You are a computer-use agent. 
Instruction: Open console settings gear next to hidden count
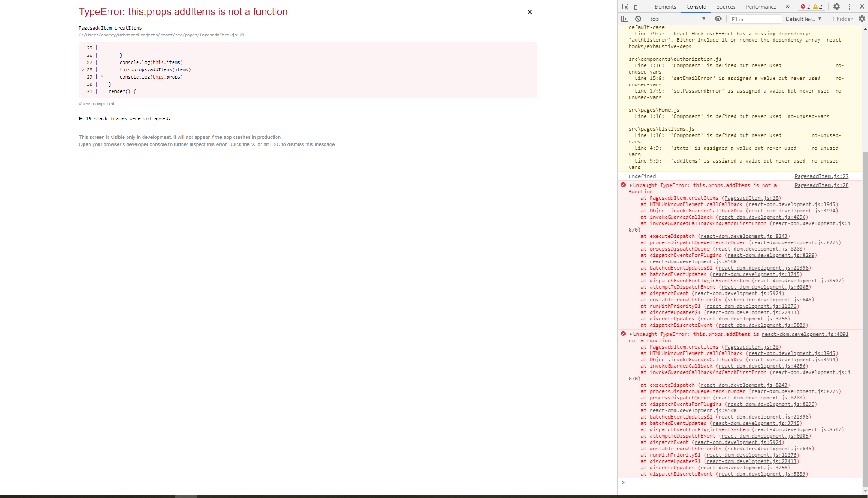(862, 19)
